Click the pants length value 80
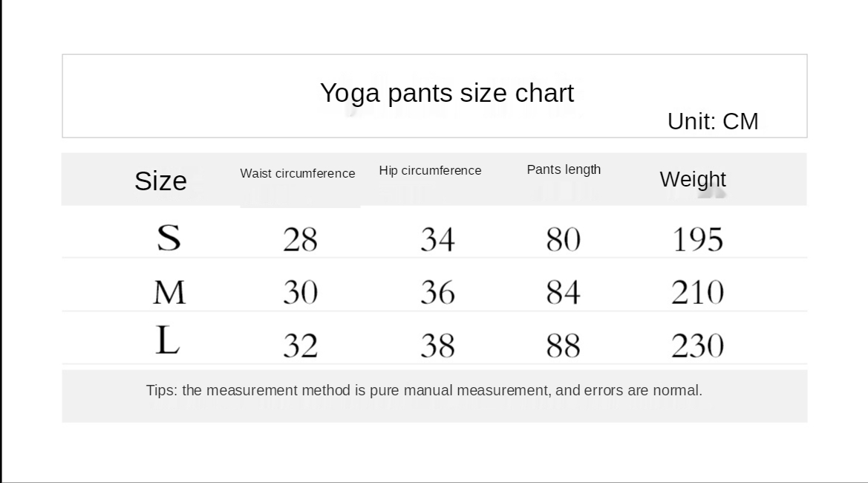This screenshot has width=868, height=483. pyautogui.click(x=563, y=240)
